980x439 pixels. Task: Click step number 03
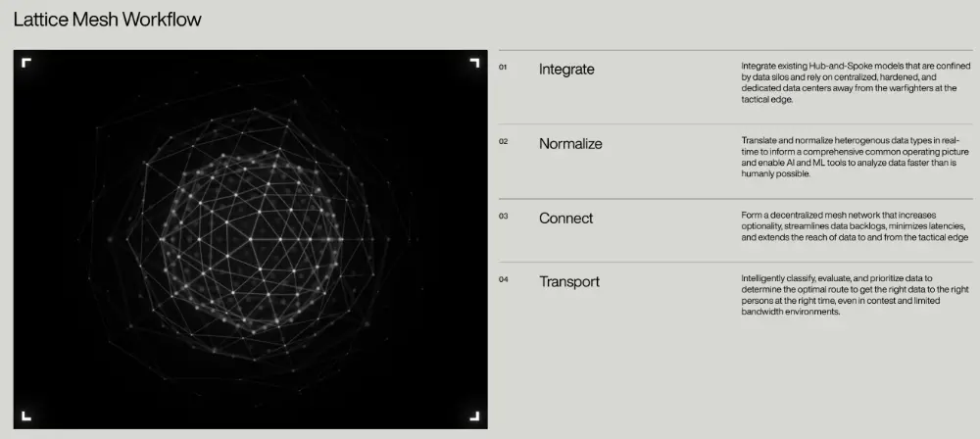(x=503, y=216)
